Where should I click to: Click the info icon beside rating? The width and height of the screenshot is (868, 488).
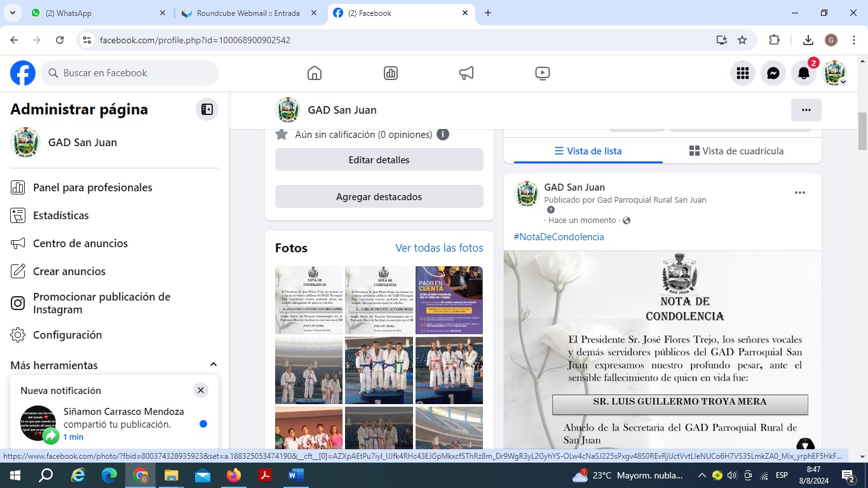(x=443, y=135)
